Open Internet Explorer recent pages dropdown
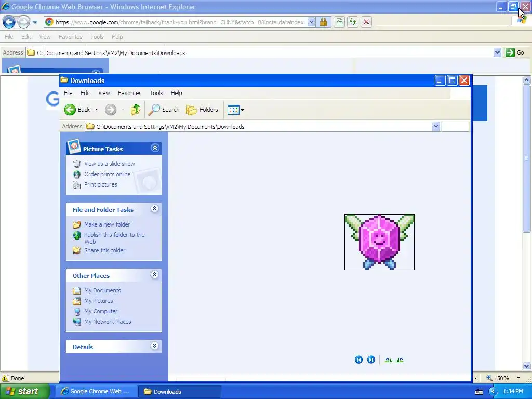This screenshot has width=532, height=399. [35, 22]
